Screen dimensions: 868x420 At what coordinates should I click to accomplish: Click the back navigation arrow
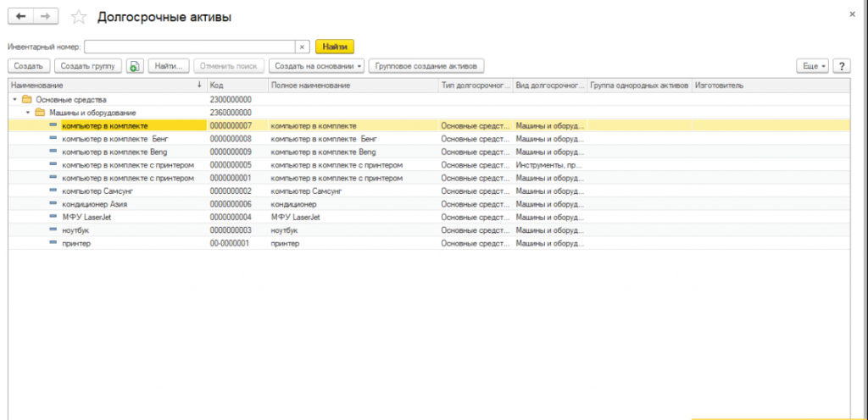[x=21, y=17]
